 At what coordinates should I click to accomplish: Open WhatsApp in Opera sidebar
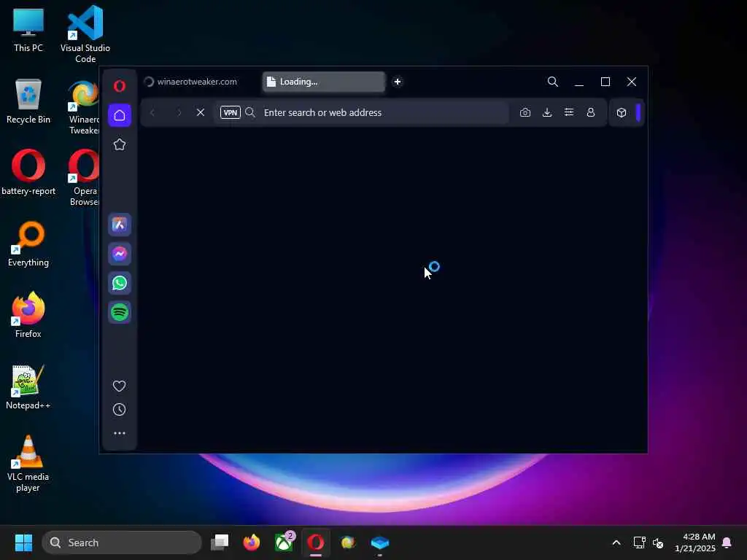tap(120, 283)
